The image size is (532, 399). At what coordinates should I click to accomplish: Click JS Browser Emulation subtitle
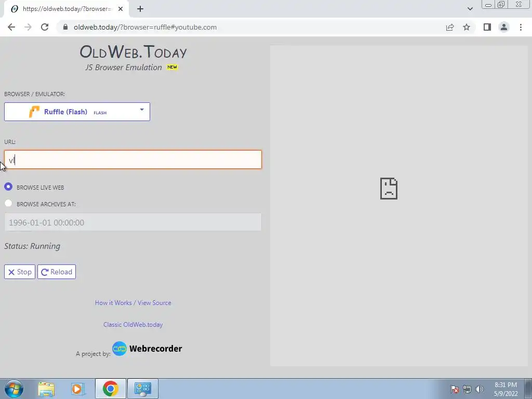[124, 67]
